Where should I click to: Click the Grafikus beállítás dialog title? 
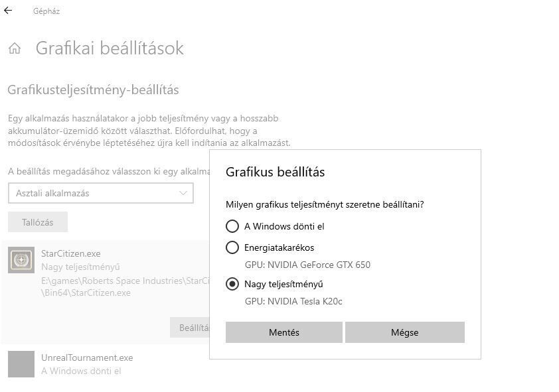[x=276, y=172]
